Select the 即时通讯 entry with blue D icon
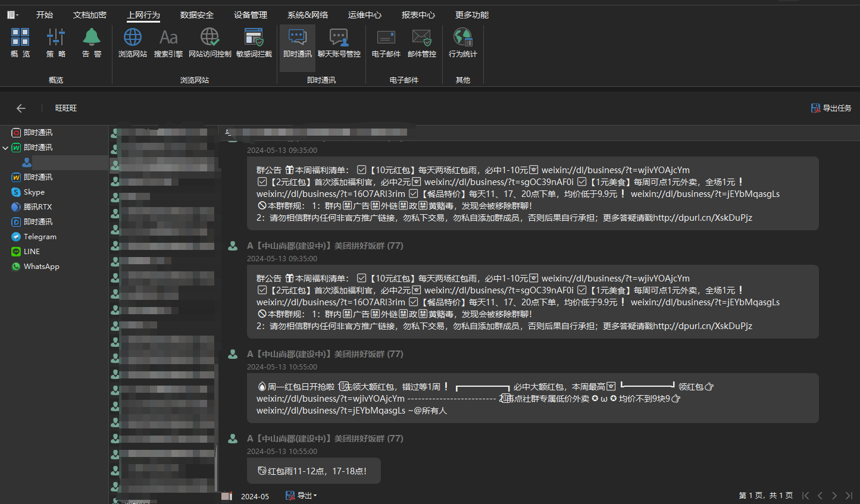 click(x=37, y=222)
